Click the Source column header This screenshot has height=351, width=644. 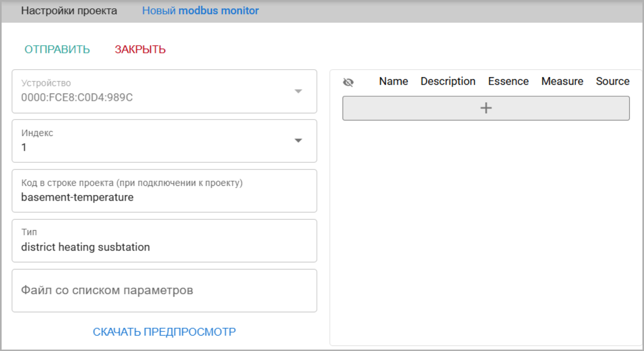point(612,81)
